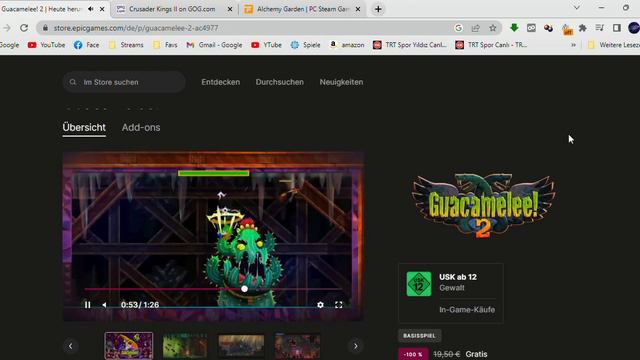Image resolution: width=640 pixels, height=360 pixels.
Task: Switch to the Guacamelee! 2 browser tab
Action: tap(41, 9)
